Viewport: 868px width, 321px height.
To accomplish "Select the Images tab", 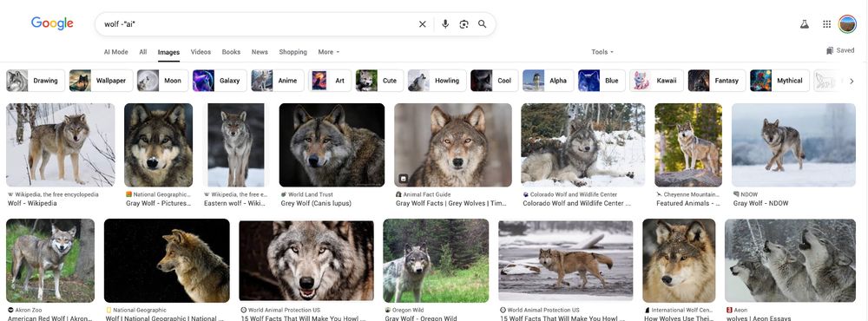I will click(x=169, y=53).
